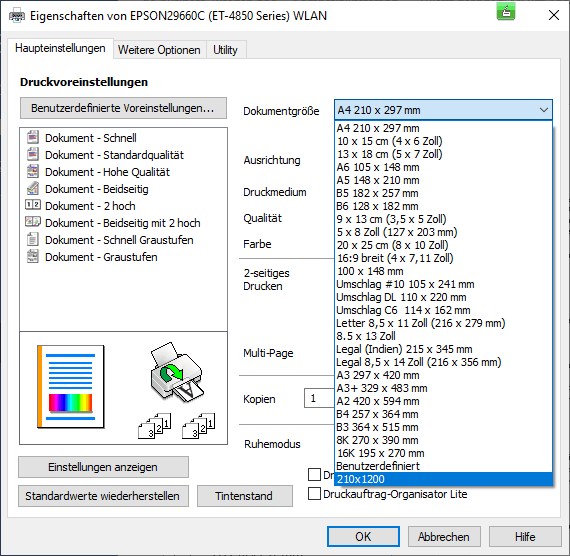Click the Dokument - Beidseitig preset icon
Viewport: 570px width, 556px height.
33,188
